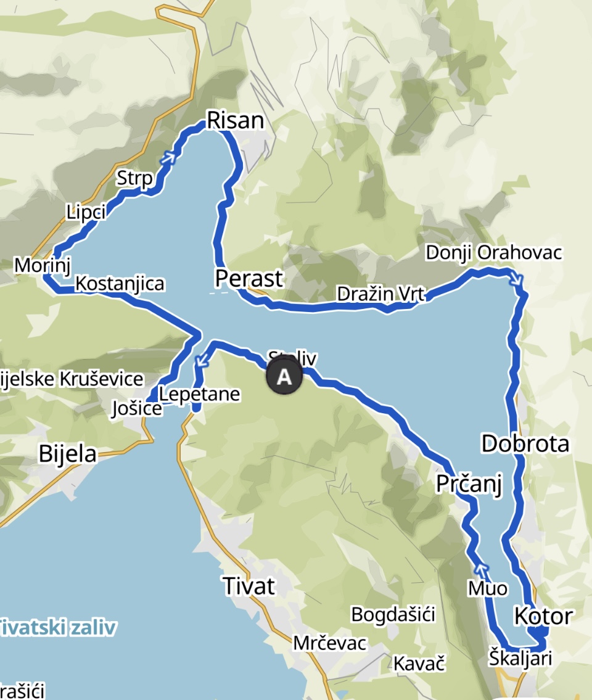The width and height of the screenshot is (592, 700).
Task: Select the Perast town label
Action: [249, 279]
